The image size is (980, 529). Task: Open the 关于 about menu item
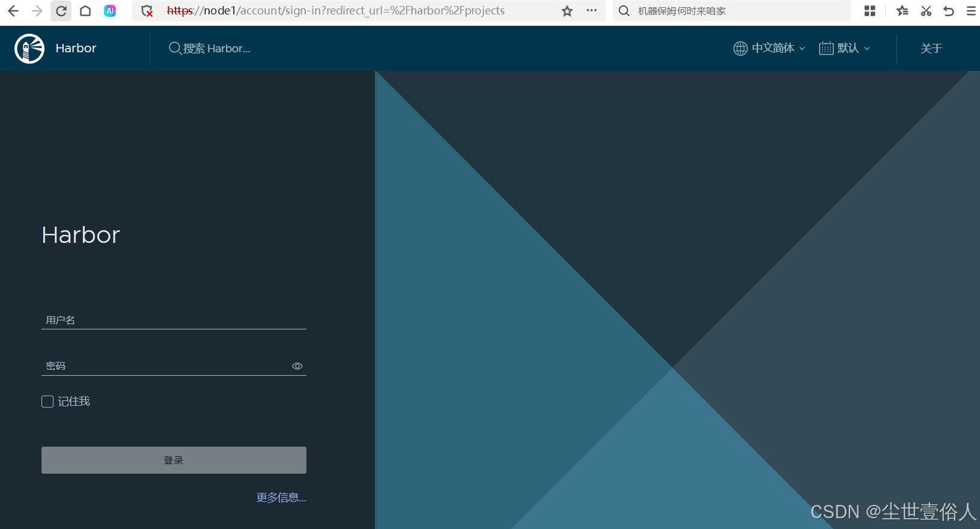tap(931, 48)
